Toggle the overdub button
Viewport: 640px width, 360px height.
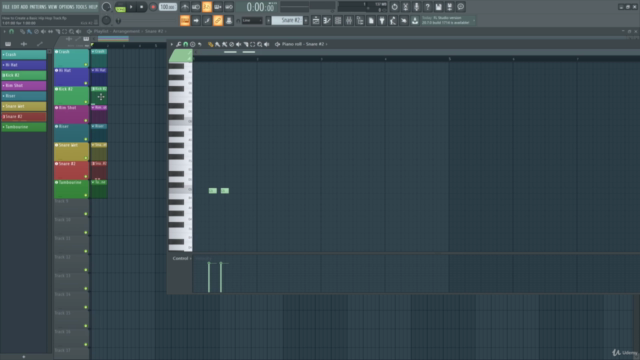click(218, 7)
